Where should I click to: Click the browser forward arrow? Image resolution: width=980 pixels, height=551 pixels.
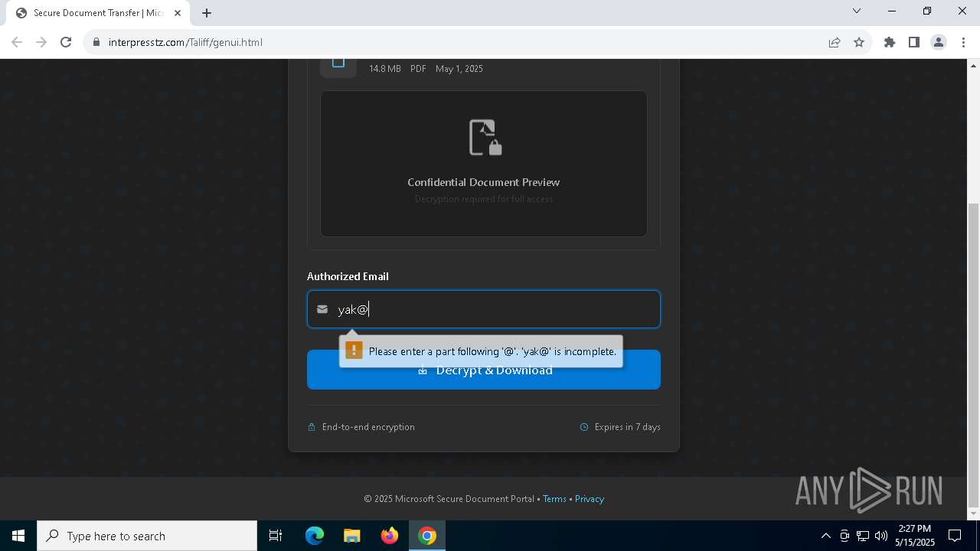[x=41, y=42]
